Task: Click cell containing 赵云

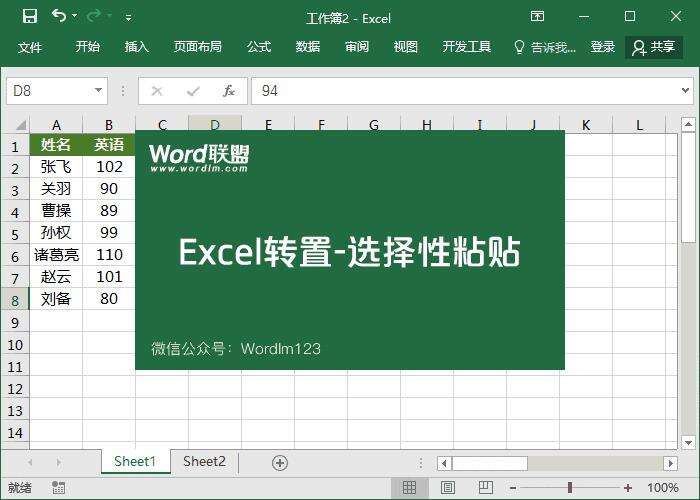Action: tap(56, 276)
